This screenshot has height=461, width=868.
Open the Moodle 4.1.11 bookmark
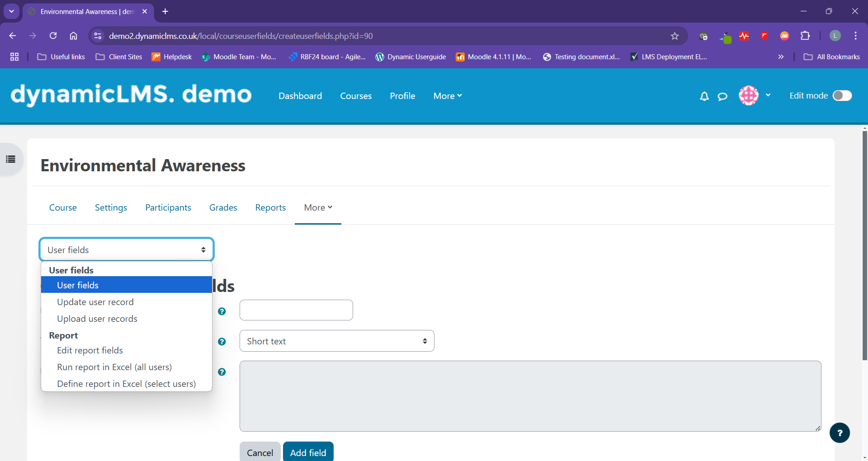494,56
